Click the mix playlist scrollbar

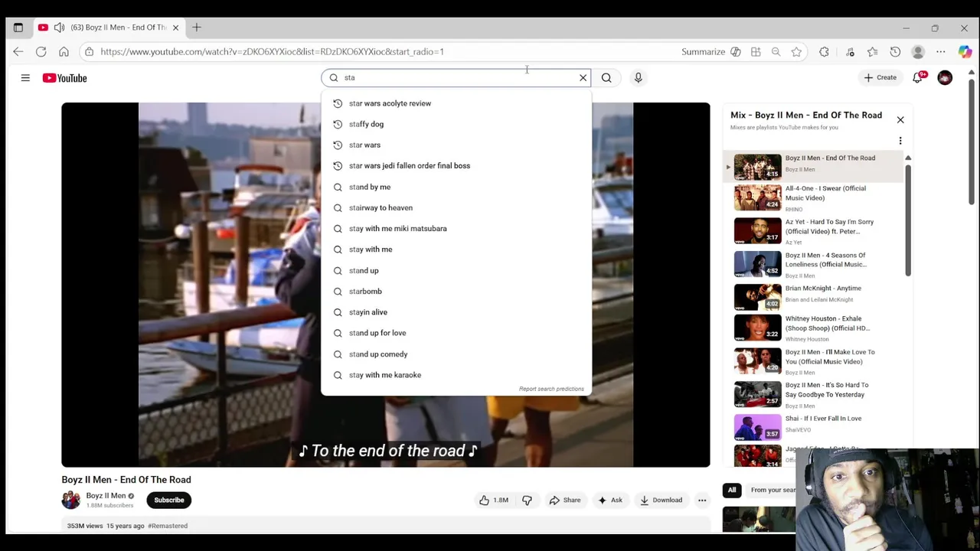909,220
